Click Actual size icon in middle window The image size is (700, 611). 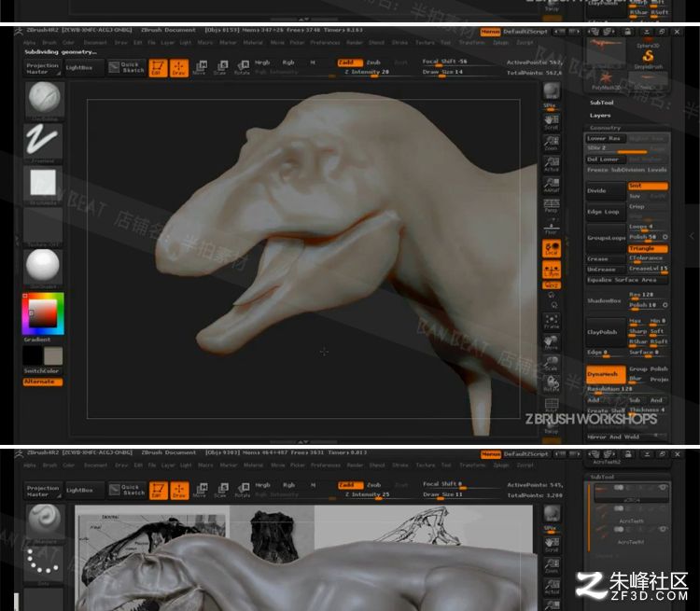tap(552, 164)
